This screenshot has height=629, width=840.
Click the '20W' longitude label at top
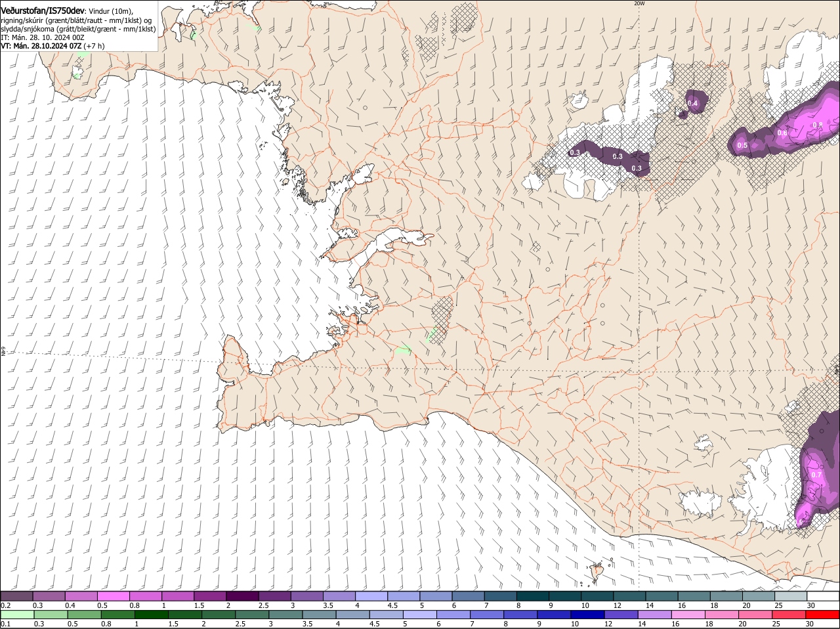pyautogui.click(x=639, y=3)
